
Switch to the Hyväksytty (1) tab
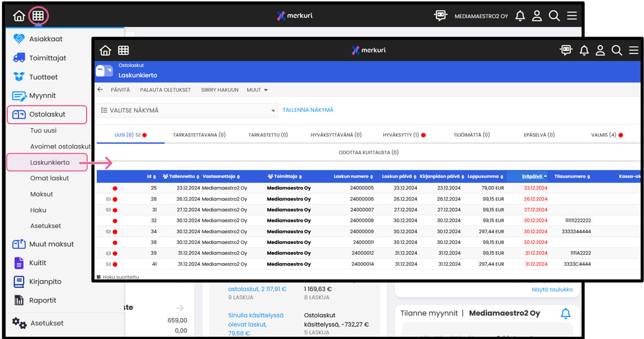(x=401, y=135)
